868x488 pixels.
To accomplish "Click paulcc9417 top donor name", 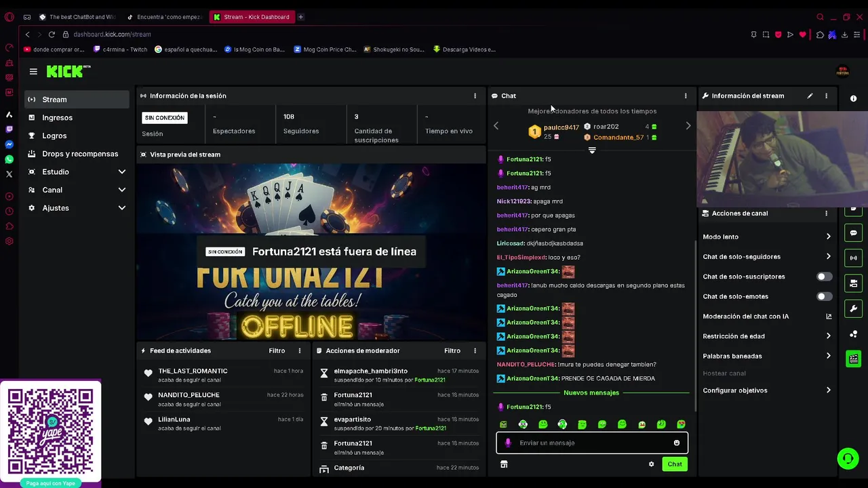I will tap(561, 127).
